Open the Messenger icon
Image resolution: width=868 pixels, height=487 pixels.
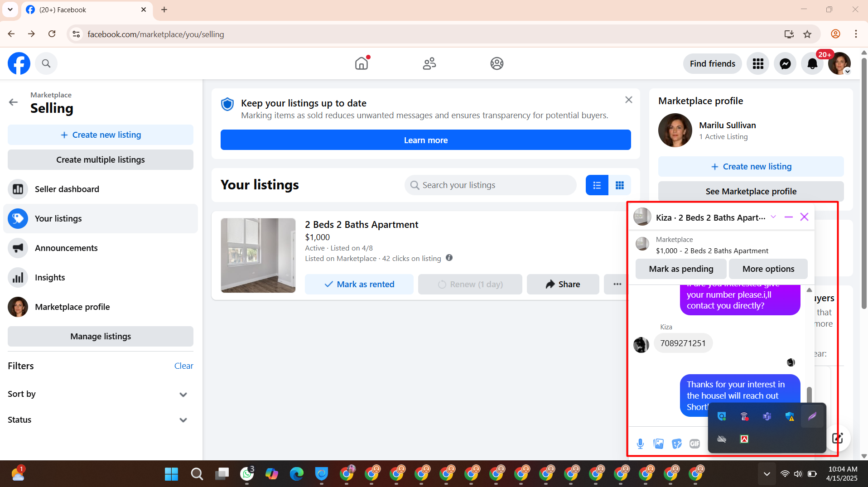(x=785, y=63)
